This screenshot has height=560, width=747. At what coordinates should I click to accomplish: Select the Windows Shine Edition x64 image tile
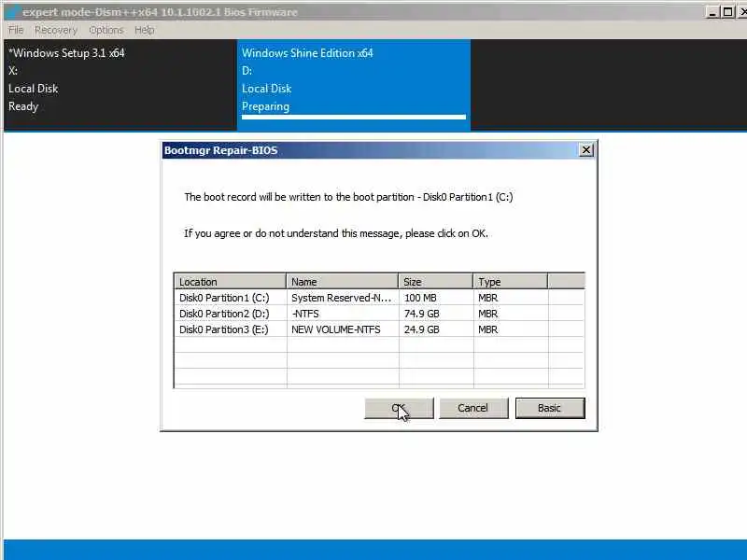click(354, 84)
